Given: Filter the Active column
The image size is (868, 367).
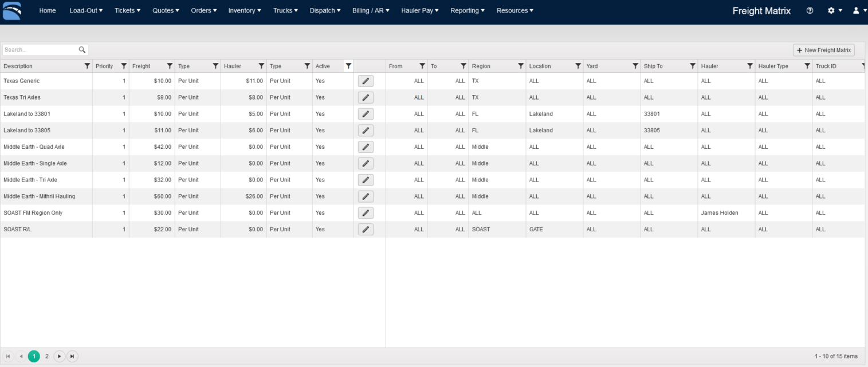Looking at the screenshot, I should click(x=348, y=66).
